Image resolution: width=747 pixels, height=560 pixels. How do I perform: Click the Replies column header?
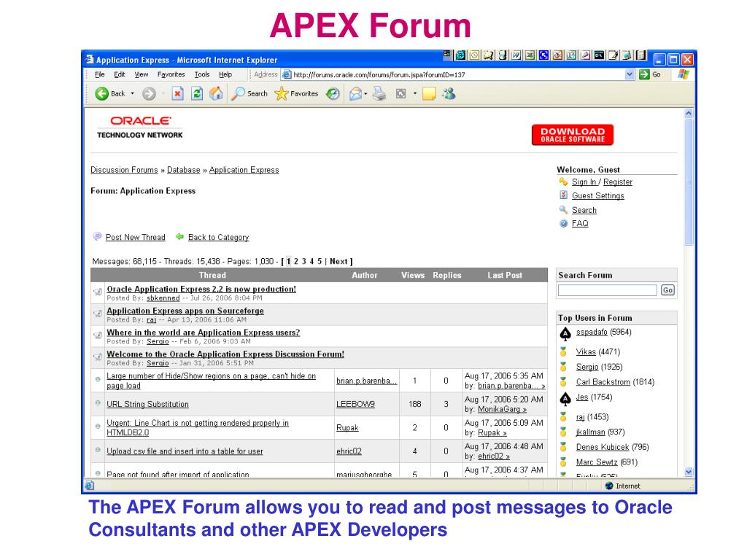click(x=447, y=275)
